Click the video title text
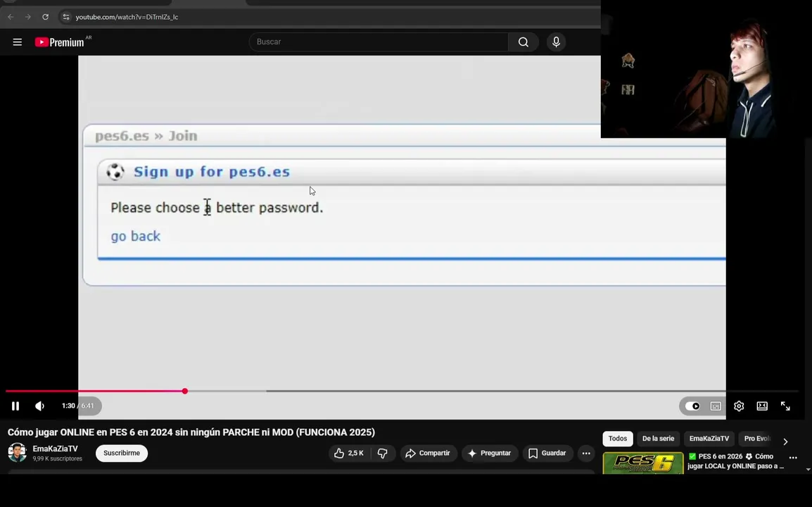812x507 pixels. [x=191, y=432]
